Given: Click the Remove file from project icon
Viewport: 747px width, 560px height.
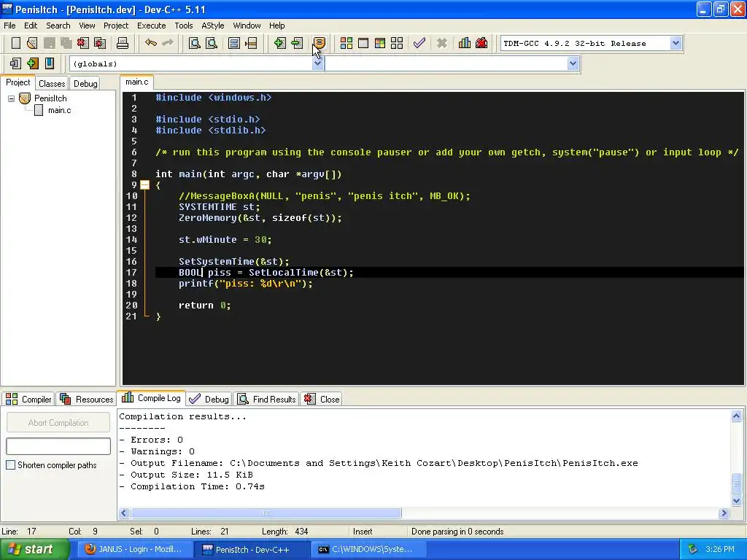Looking at the screenshot, I should pos(297,43).
